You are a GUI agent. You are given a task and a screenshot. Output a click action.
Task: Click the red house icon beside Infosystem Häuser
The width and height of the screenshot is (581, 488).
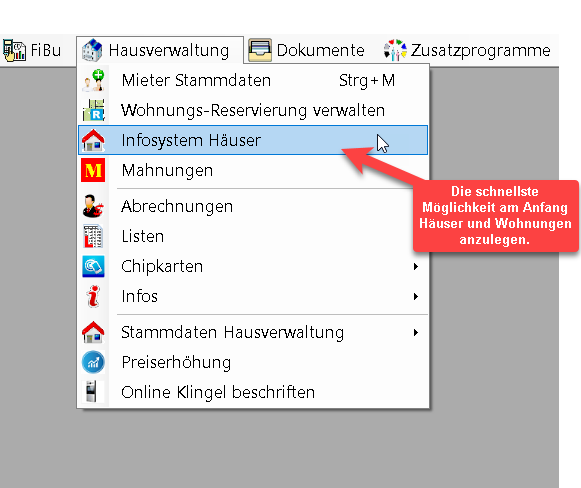click(x=93, y=140)
